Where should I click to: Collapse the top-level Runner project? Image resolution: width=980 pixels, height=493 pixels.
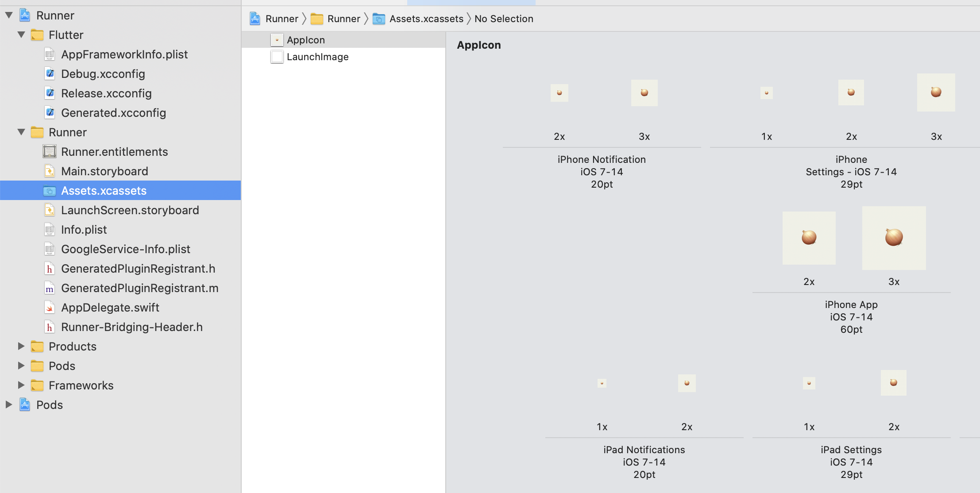(9, 15)
